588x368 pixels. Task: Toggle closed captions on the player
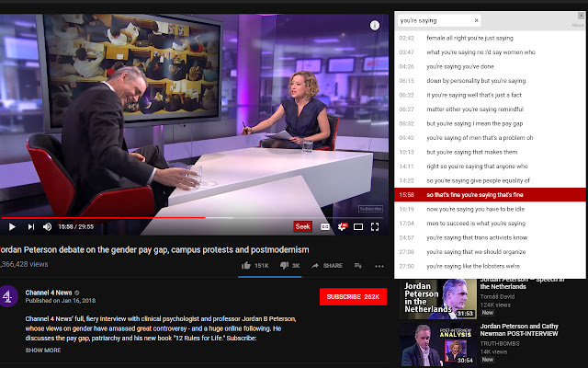tap(325, 226)
